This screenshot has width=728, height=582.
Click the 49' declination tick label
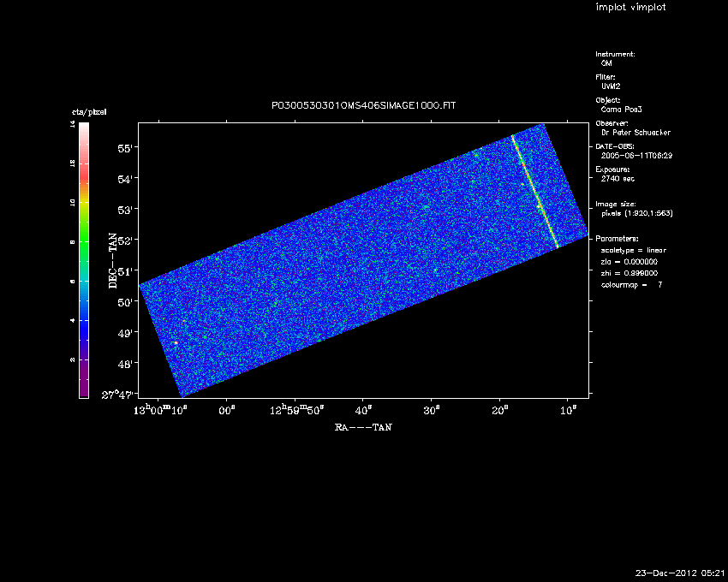click(x=125, y=333)
